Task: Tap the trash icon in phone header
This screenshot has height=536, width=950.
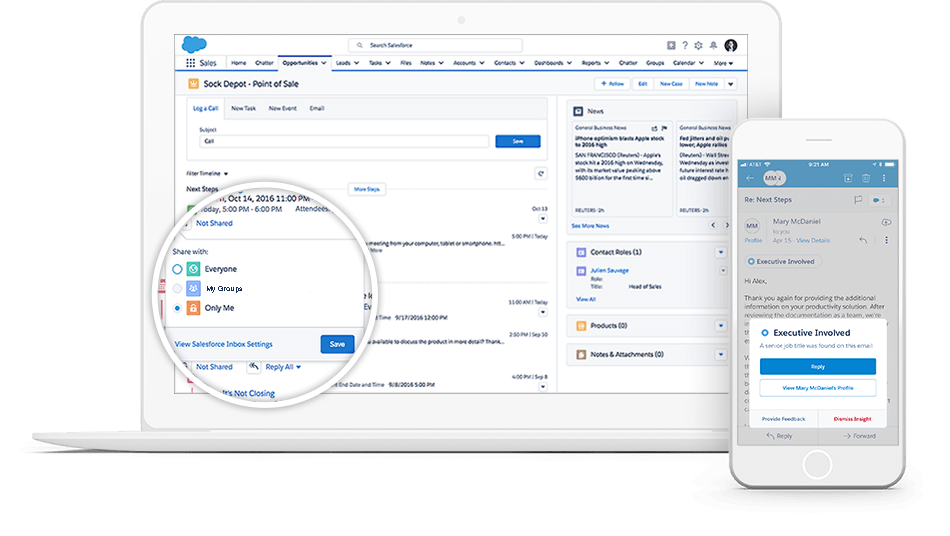Action: click(866, 178)
